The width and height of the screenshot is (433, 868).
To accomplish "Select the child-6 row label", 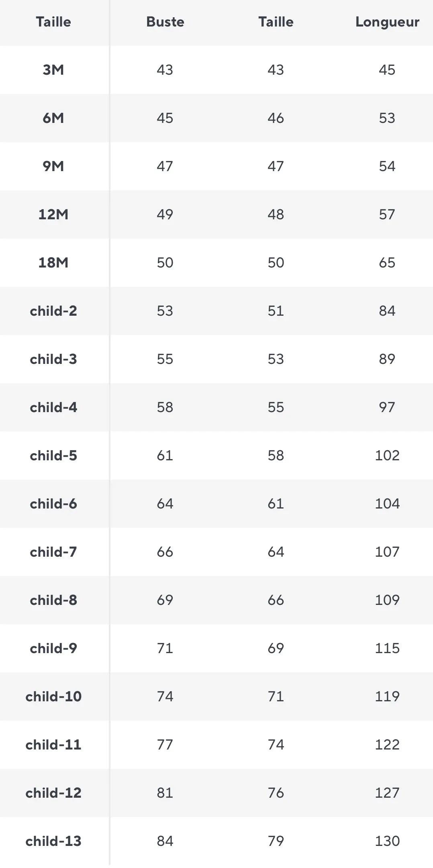I will (x=53, y=504).
